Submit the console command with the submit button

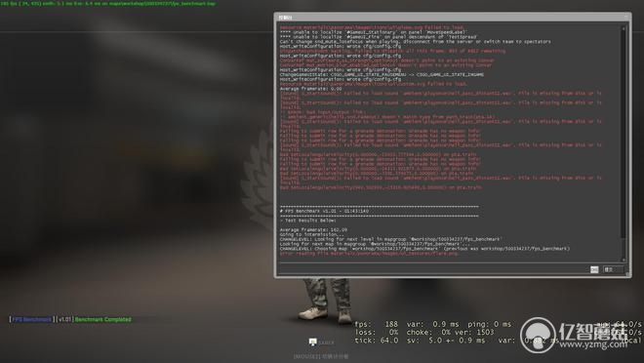613,269
